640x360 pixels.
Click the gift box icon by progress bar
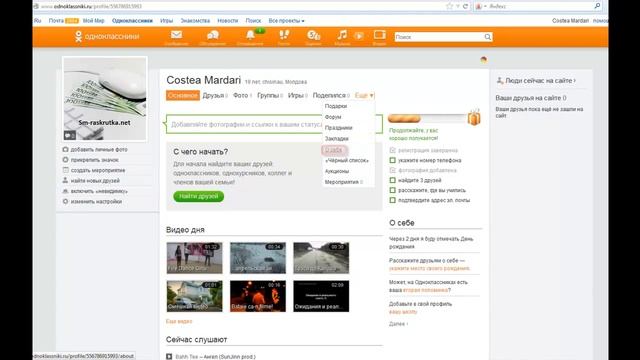click(x=474, y=118)
